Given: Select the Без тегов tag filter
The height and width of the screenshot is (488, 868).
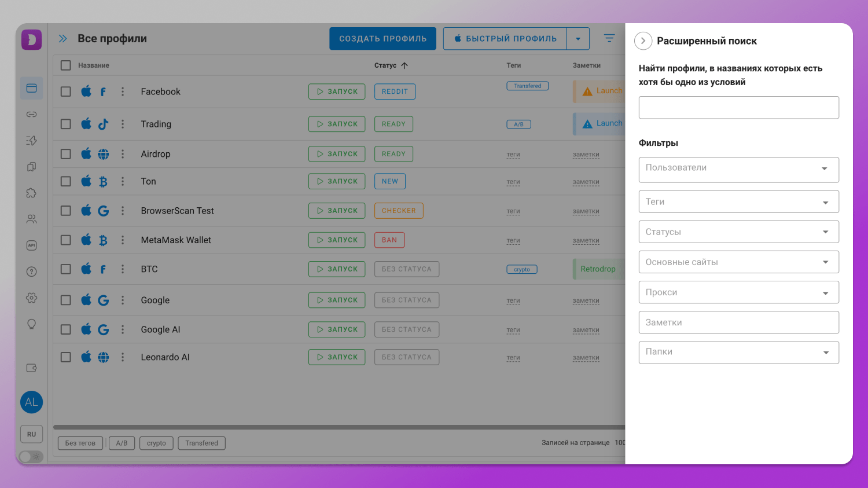Looking at the screenshot, I should click(x=80, y=443).
